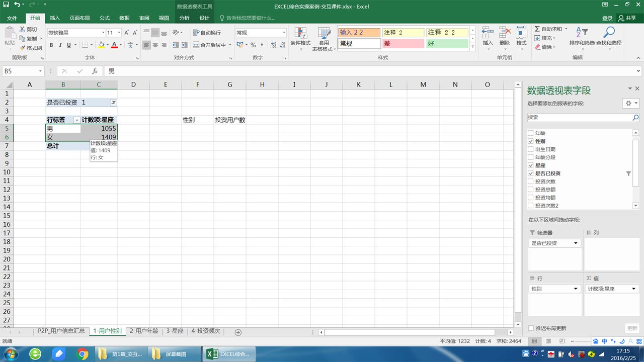Open 计数项:星座 dropdown in Values area
This screenshot has width=644, height=362.
632,289
